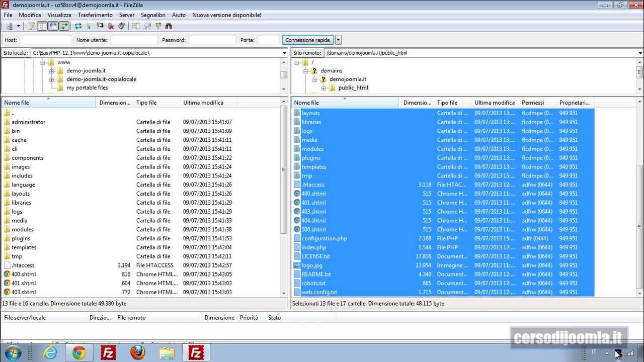Click the Windows Start button
644x362 pixels.
[13, 353]
